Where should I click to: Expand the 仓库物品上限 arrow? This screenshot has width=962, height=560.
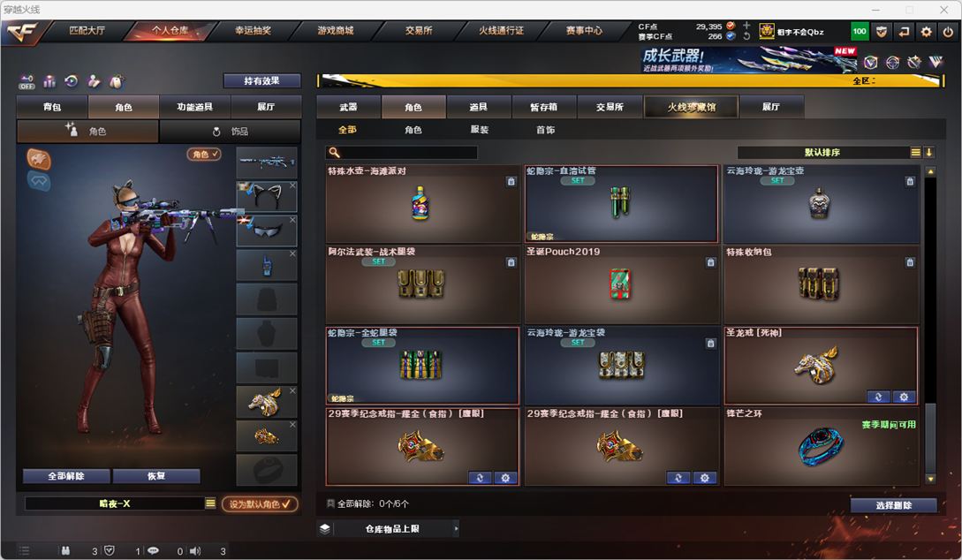point(456,528)
